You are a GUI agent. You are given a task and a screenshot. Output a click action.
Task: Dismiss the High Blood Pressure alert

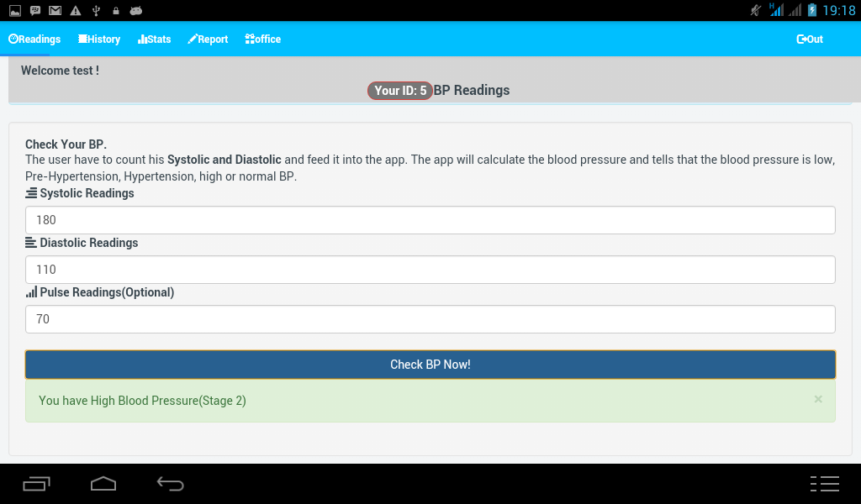tap(817, 399)
